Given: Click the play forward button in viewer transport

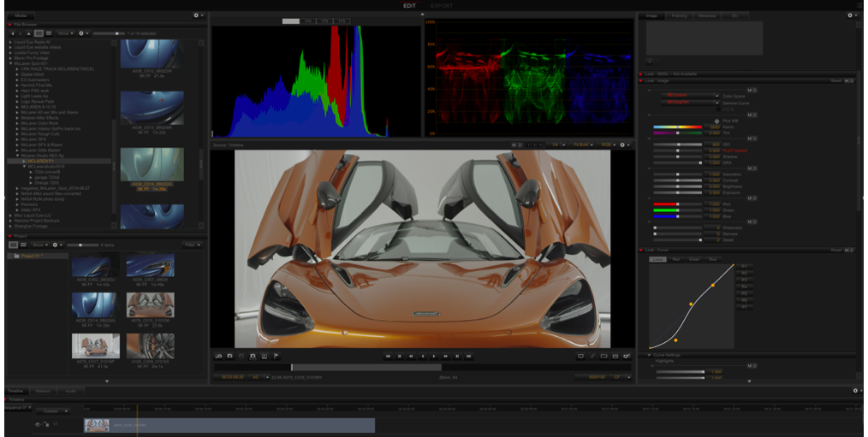Looking at the screenshot, I should pyautogui.click(x=434, y=356).
